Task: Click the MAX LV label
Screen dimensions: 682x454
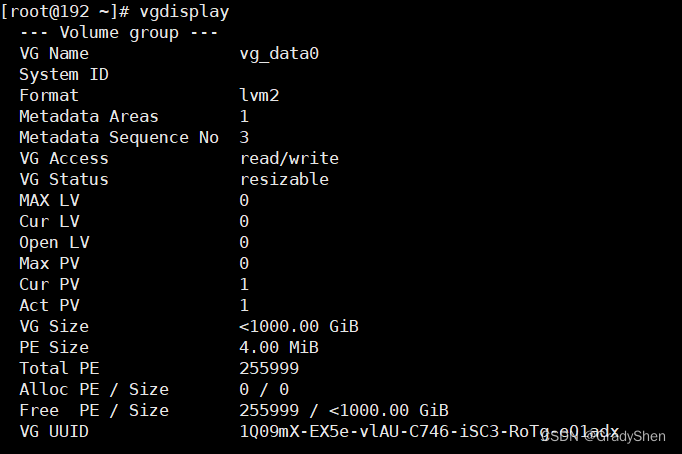Action: tap(48, 200)
